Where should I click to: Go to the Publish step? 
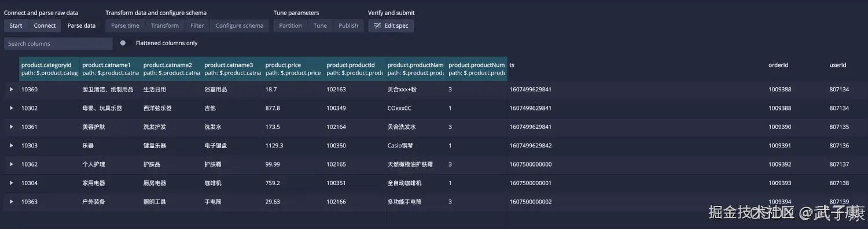348,25
